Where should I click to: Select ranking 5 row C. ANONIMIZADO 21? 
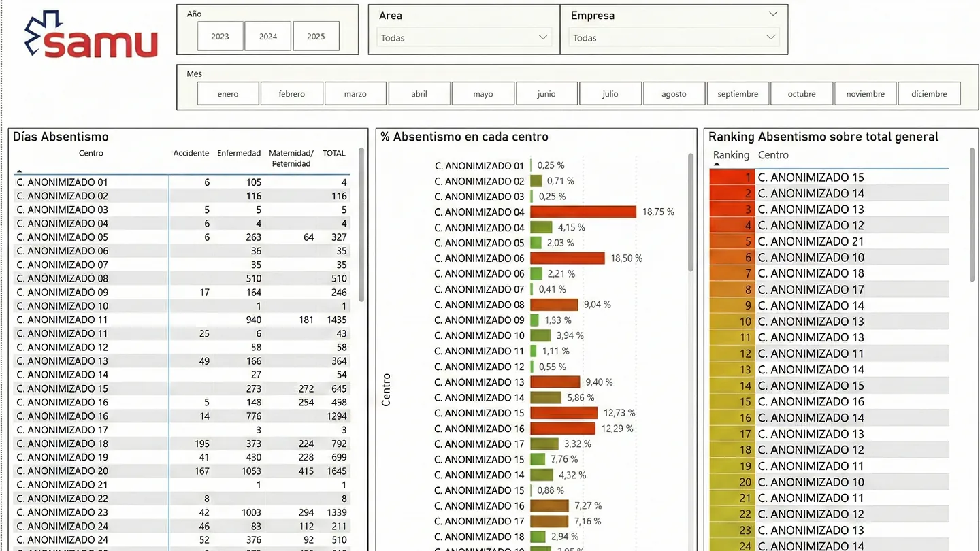coord(829,241)
